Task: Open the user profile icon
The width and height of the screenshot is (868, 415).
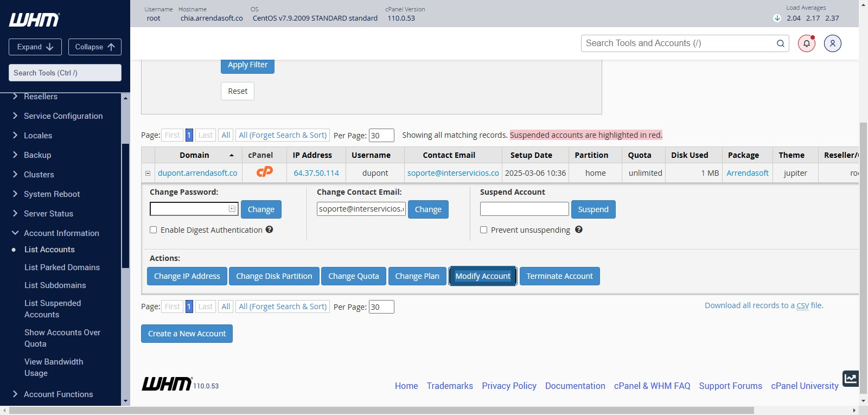Action: (833, 43)
